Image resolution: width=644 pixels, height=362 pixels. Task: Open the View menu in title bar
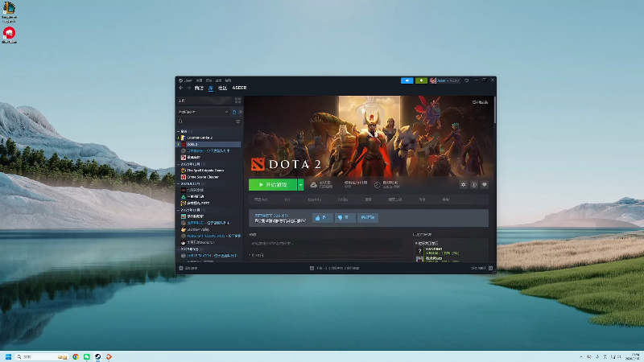point(199,80)
